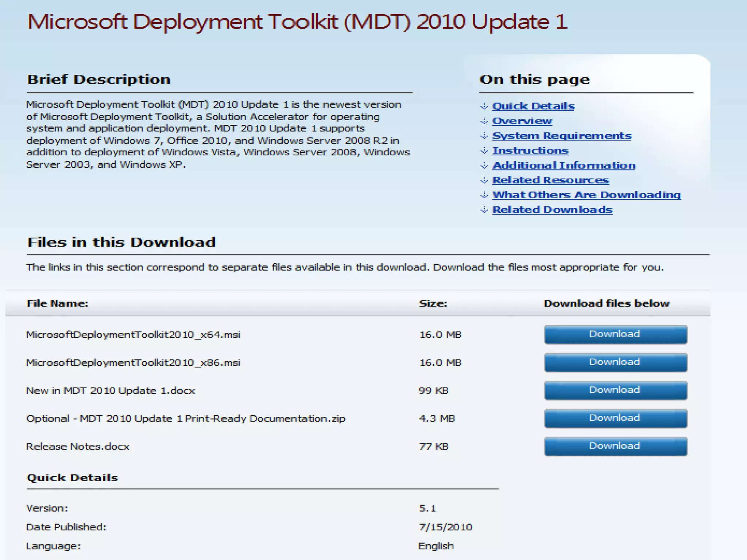Click the Quick Details section heading
This screenshot has width=747, height=560.
73,478
